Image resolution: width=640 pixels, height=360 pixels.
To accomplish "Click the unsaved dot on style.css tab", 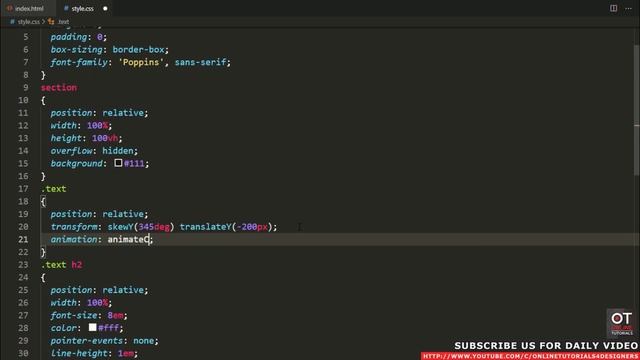I will point(105,8).
